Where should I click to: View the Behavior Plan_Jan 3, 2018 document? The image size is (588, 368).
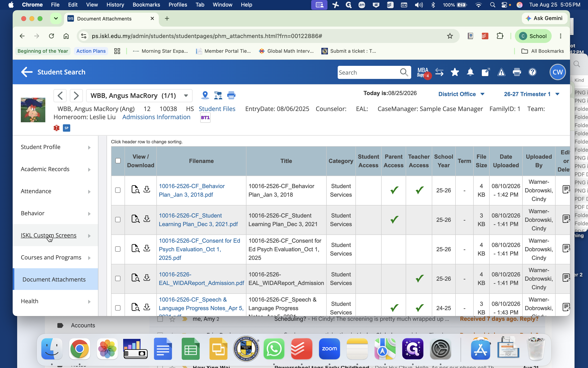[135, 189]
